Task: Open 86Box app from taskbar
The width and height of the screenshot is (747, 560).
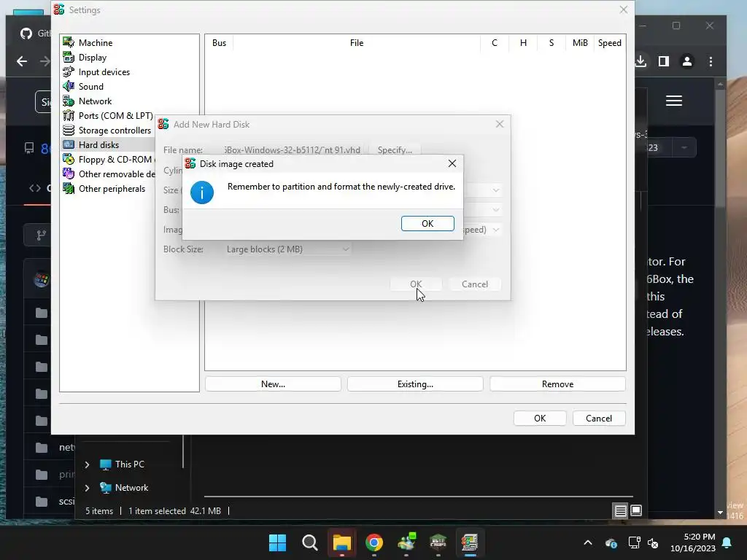Action: (470, 542)
